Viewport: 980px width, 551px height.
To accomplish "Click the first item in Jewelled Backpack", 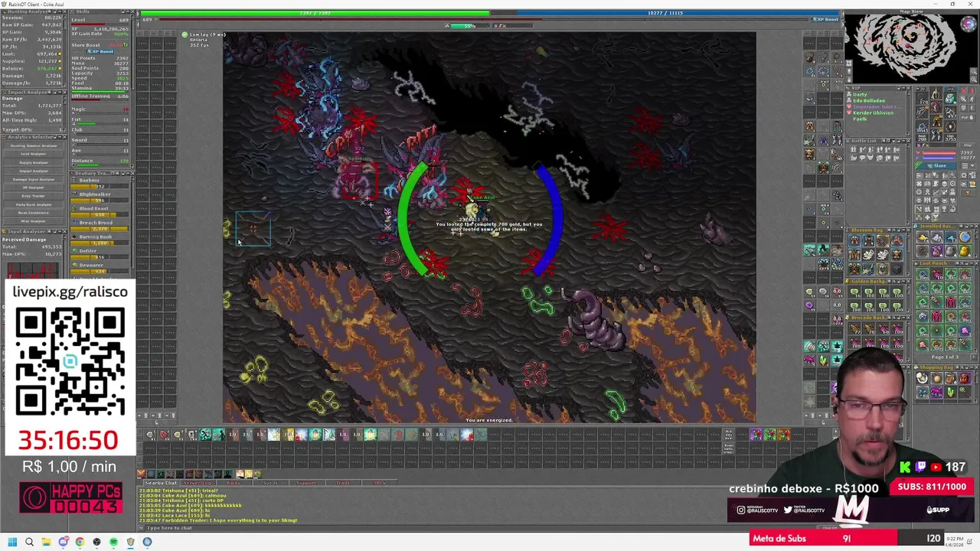I will tap(923, 237).
